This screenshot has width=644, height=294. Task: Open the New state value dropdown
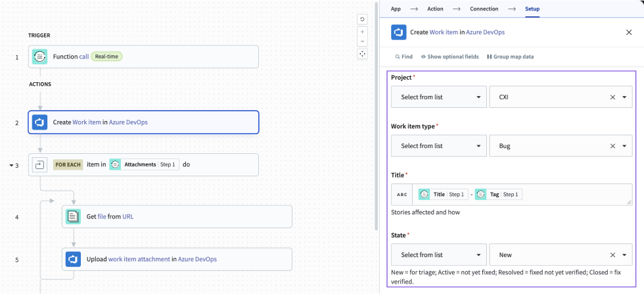click(624, 255)
